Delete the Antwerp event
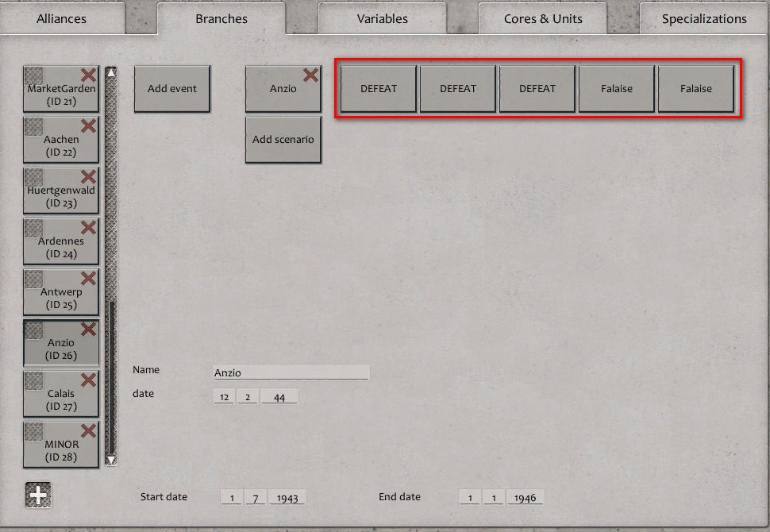 [x=88, y=278]
